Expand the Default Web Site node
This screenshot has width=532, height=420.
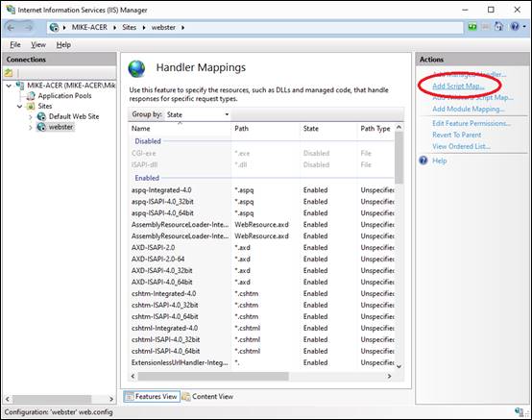click(x=31, y=117)
